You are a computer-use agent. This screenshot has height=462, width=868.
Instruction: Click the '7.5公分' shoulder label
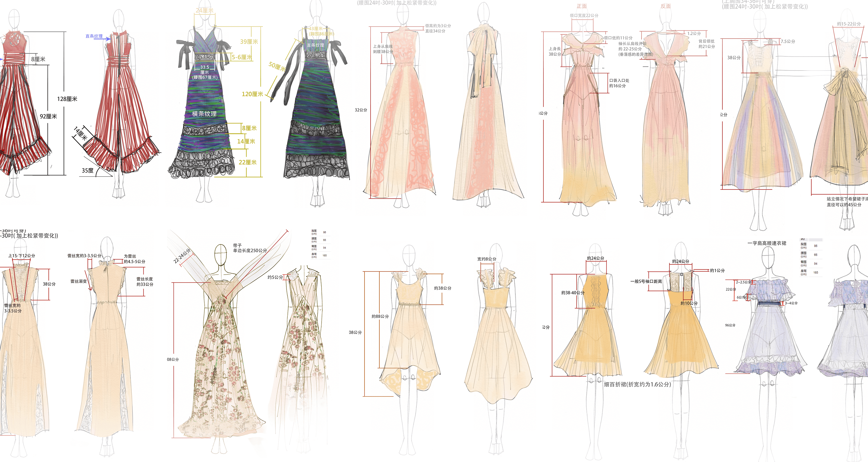click(788, 41)
